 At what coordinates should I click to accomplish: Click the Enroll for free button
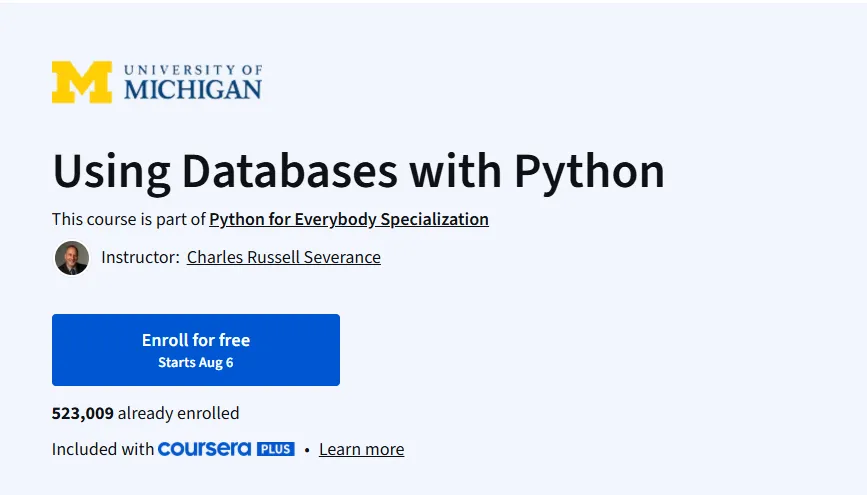196,350
